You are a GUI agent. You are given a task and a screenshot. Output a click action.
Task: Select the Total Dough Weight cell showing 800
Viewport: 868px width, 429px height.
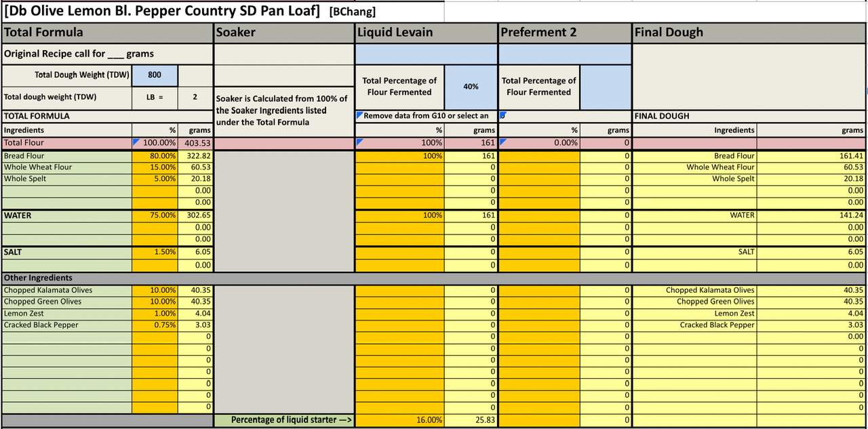point(155,75)
